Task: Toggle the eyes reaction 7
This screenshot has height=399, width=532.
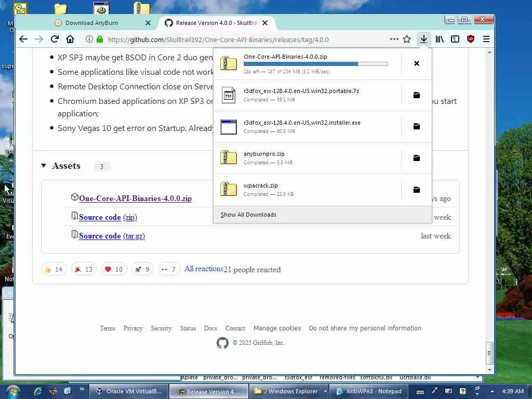Action: pyautogui.click(x=169, y=270)
